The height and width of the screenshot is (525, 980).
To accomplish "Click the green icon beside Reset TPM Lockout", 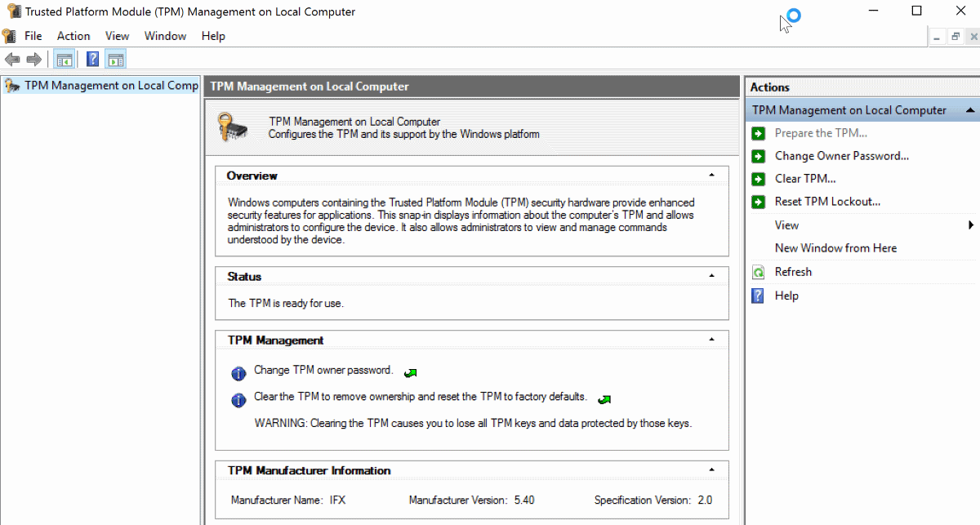I will 759,202.
